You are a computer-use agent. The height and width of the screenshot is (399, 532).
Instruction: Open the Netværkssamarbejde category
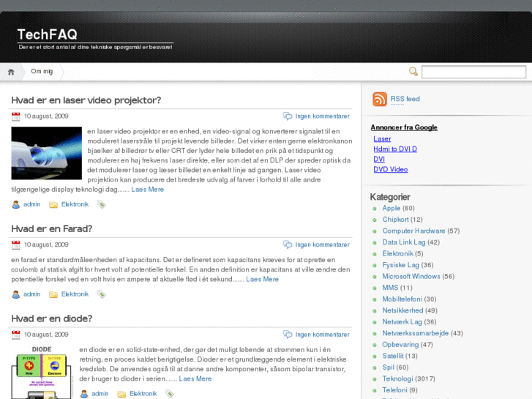pyautogui.click(x=416, y=333)
